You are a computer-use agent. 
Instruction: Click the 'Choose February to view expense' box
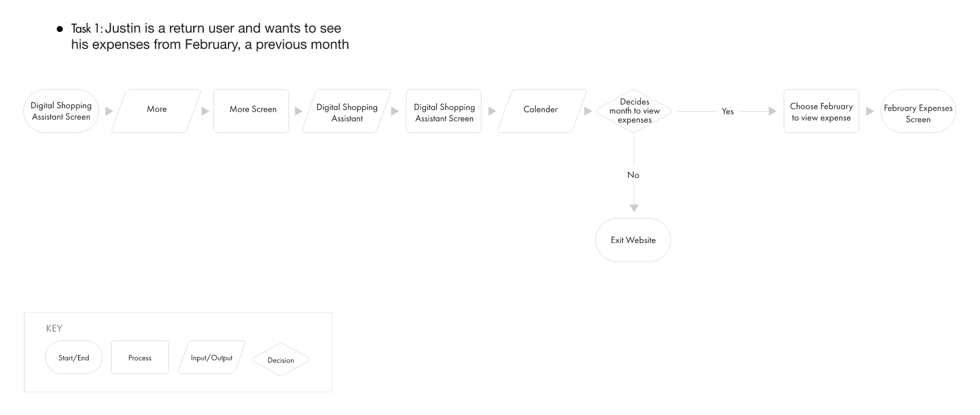point(821,111)
